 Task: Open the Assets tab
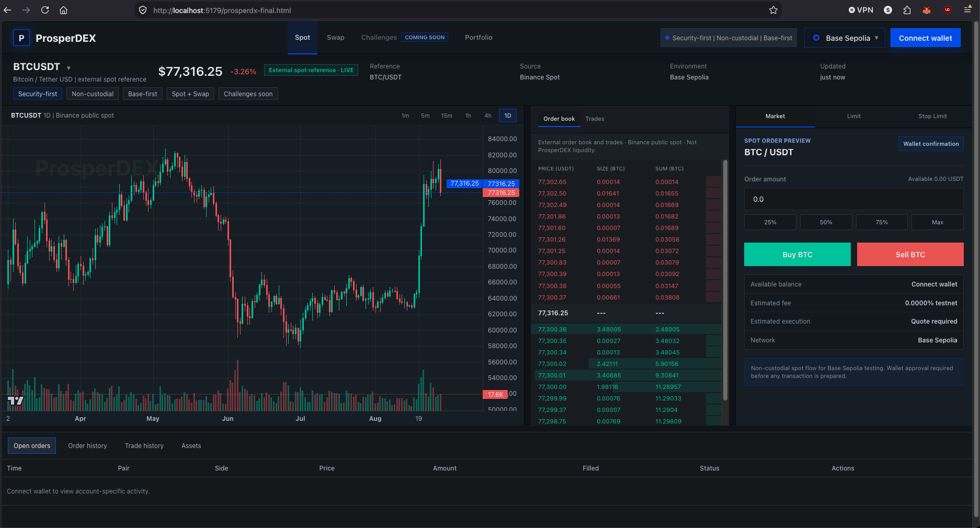[191, 446]
